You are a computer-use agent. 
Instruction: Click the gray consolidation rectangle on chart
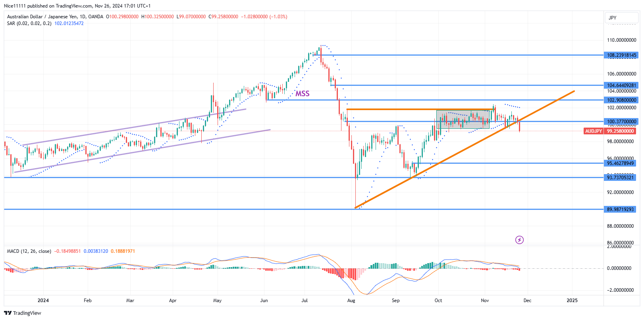coord(463,119)
